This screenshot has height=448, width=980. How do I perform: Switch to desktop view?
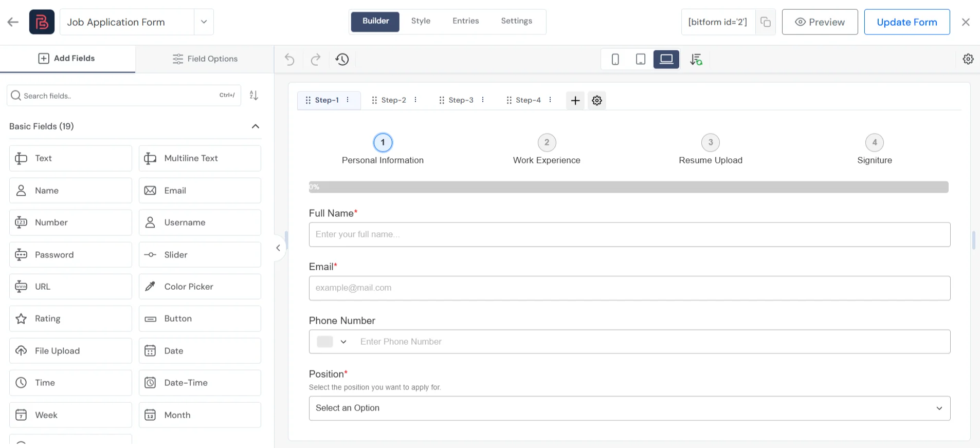[x=666, y=60]
